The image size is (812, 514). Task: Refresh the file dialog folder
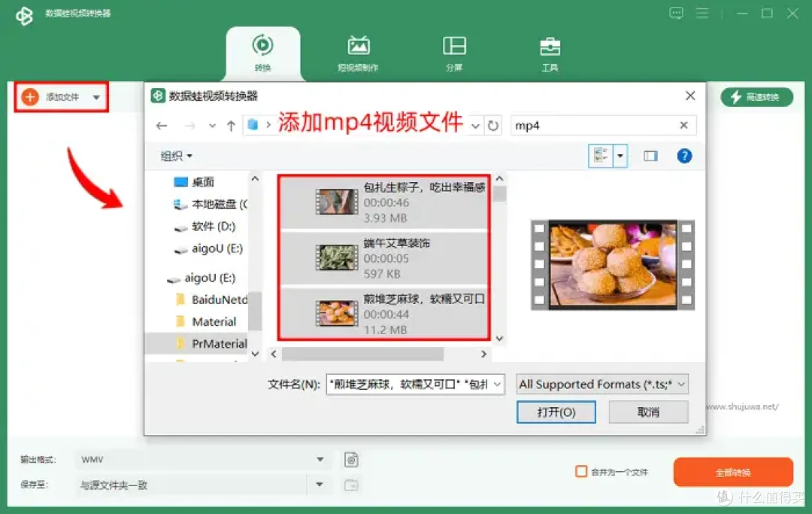click(x=493, y=126)
